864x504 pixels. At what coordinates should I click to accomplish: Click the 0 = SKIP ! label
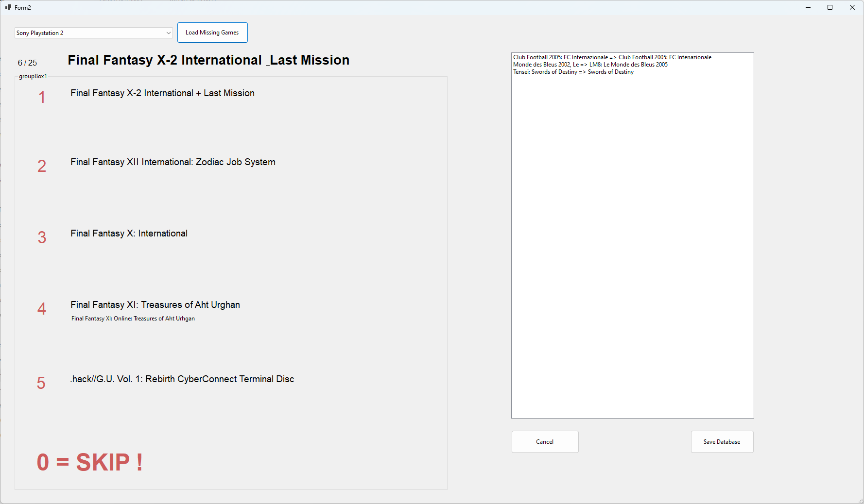coord(90,462)
